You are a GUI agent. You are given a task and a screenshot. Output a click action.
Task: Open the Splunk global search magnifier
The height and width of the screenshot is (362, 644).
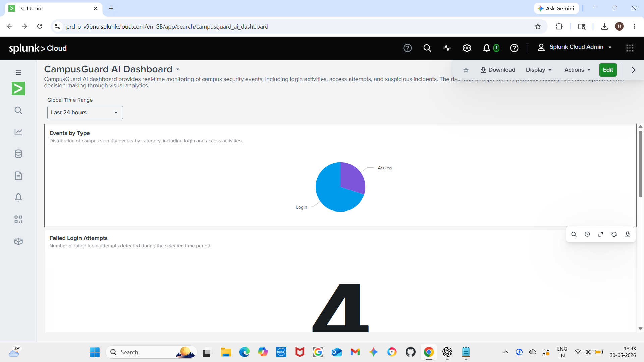click(427, 48)
